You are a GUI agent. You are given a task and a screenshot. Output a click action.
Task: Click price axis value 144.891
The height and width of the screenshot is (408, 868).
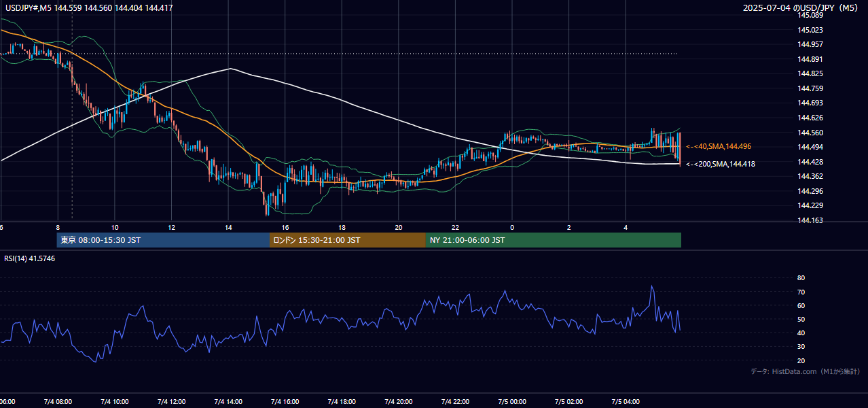pos(810,59)
